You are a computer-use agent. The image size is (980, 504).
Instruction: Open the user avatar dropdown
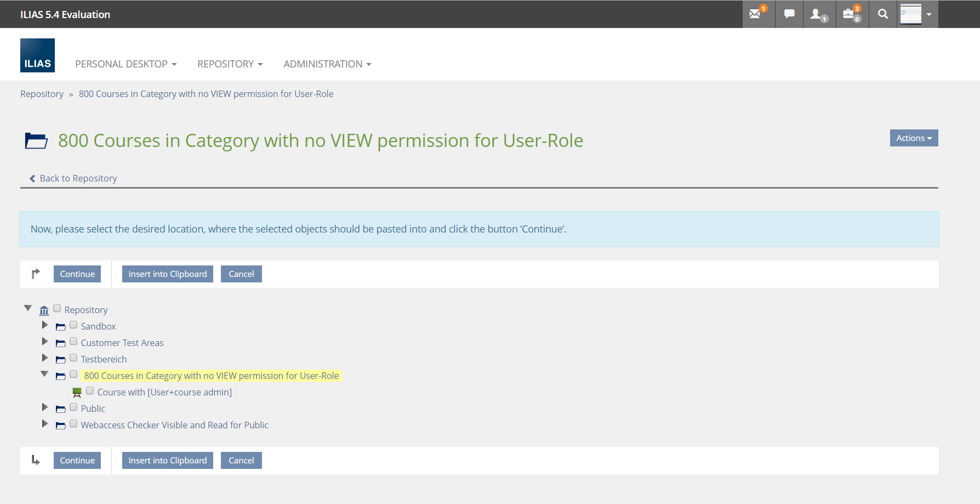click(916, 14)
